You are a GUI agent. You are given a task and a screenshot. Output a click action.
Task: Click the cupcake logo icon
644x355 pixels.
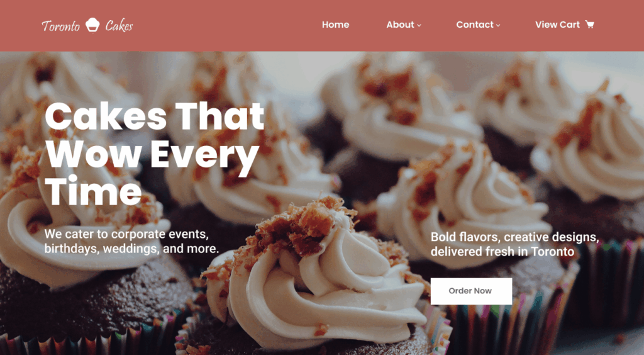click(x=92, y=25)
